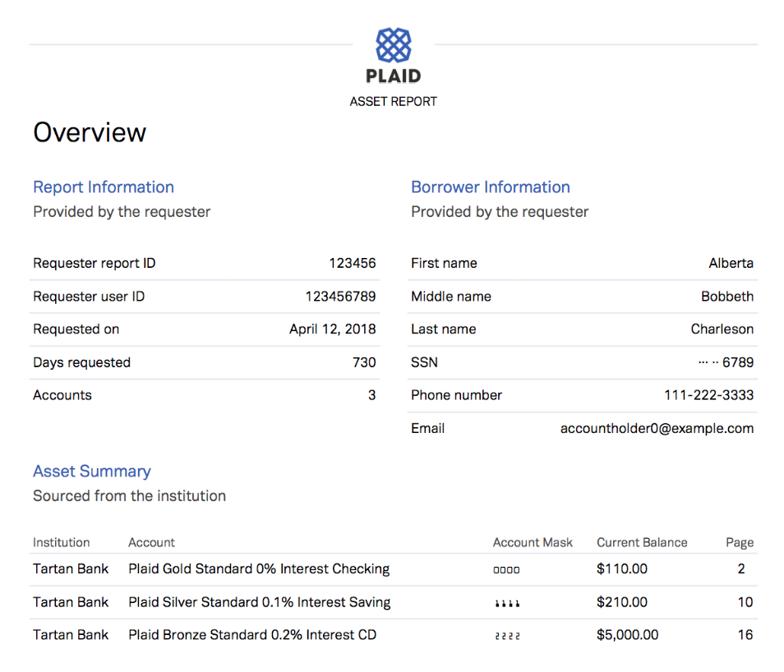
Task: Click the masked SSN ending in 6789
Action: (725, 362)
